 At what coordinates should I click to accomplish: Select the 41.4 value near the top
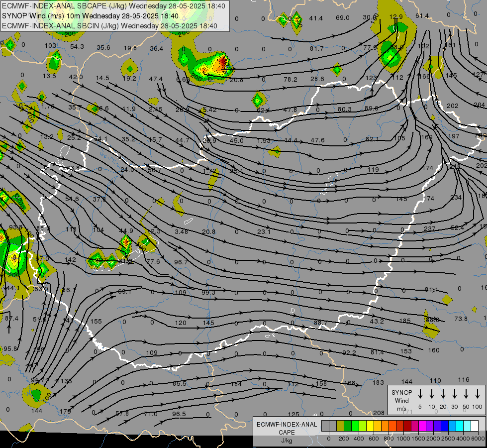pyautogui.click(x=316, y=18)
